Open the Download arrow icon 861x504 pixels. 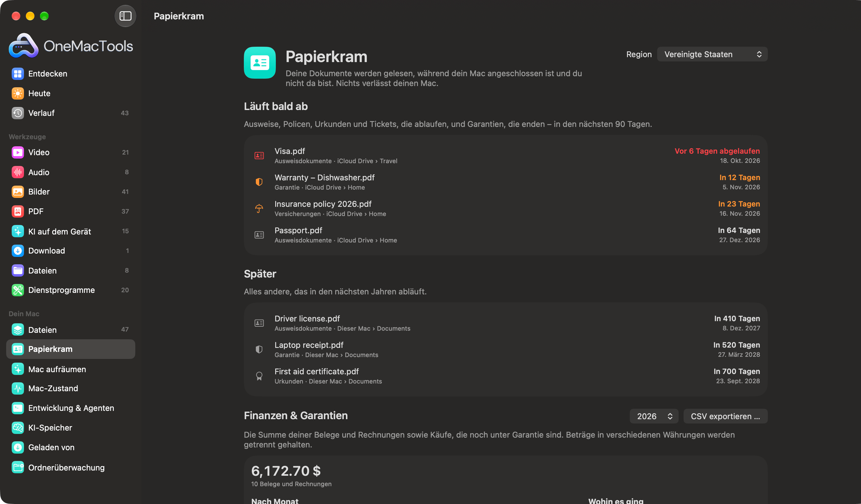pos(18,251)
